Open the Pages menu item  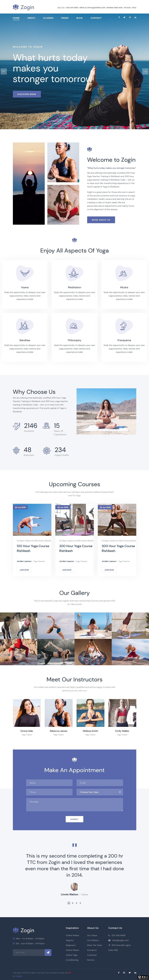coord(65,18)
